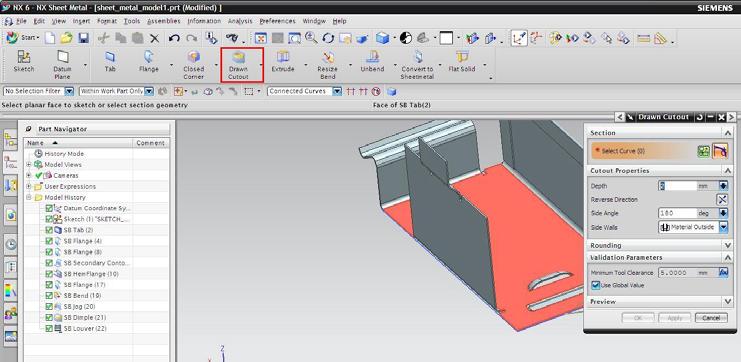Uncheck Use Global Value checkbox
Viewport: 741px width, 362px height.
tap(596, 285)
